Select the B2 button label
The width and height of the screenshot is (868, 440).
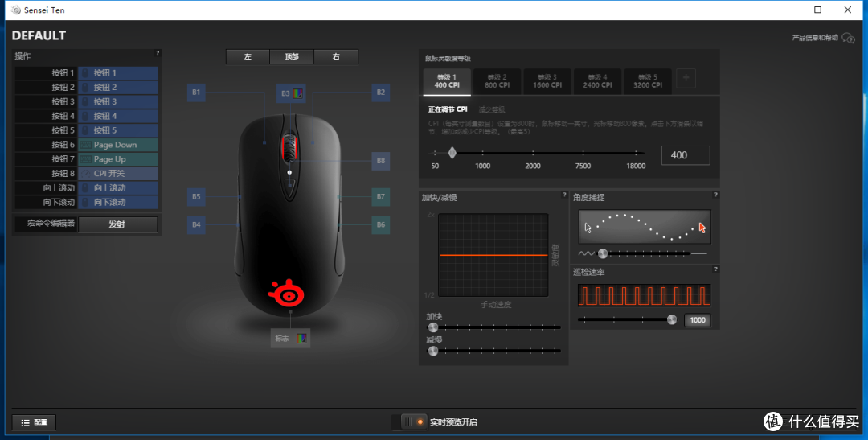click(380, 92)
